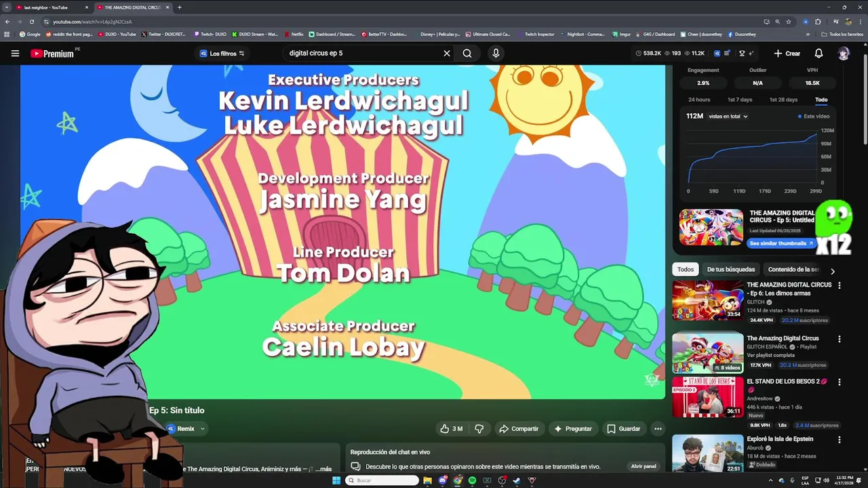Screen dimensions: 868x488
Task: Expand the dropdown arrow beside Remix
Action: coord(202,428)
